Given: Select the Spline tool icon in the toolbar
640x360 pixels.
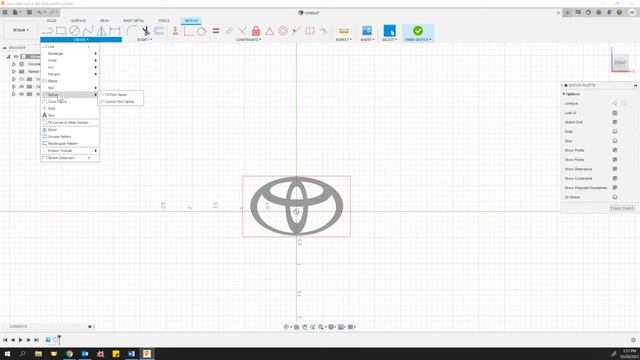Looking at the screenshot, I should (88, 31).
